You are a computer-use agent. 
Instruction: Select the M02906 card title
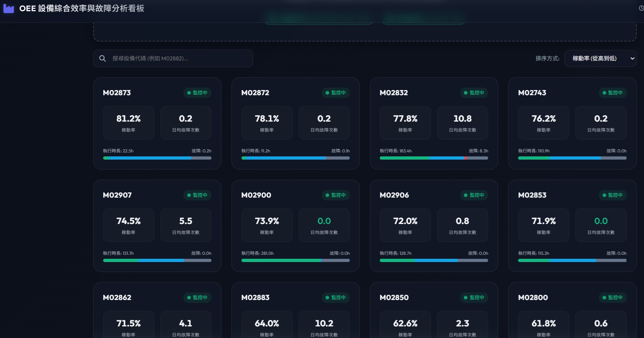click(x=394, y=195)
